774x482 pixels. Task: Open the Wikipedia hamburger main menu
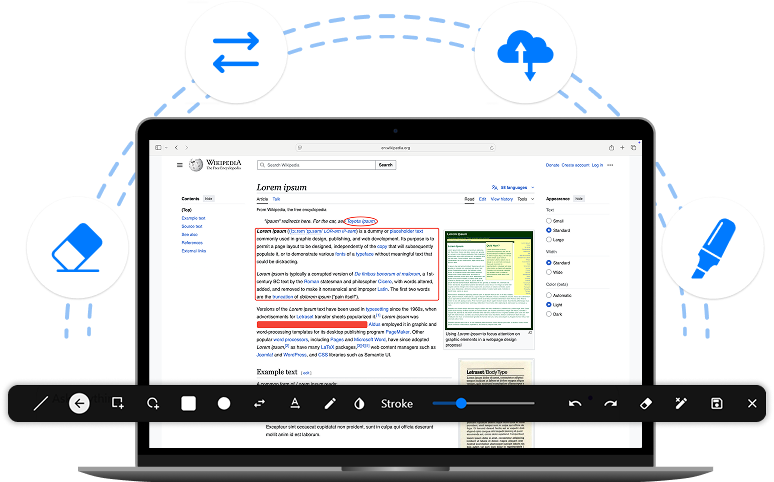180,165
